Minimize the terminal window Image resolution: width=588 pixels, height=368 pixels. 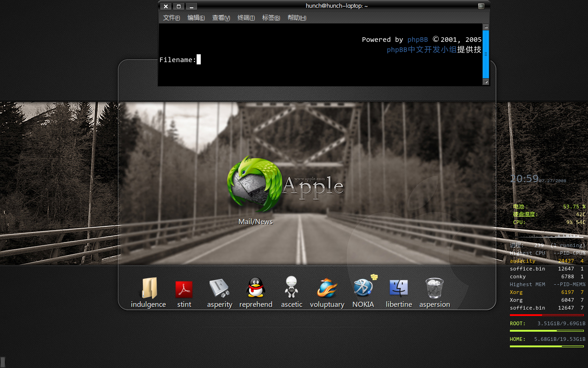[x=192, y=6]
